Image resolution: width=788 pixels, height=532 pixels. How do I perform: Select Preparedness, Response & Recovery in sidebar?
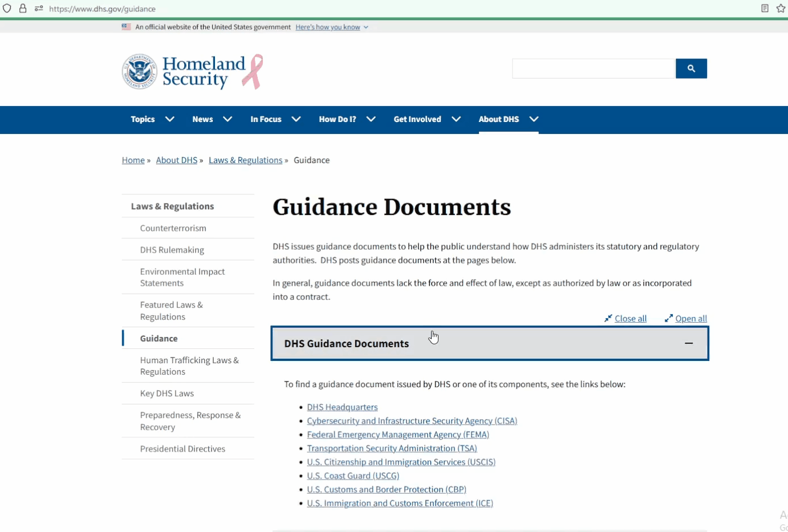click(x=190, y=421)
